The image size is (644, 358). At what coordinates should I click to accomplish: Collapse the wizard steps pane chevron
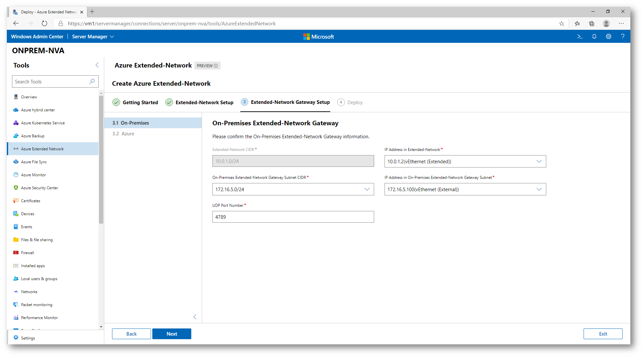pos(195,317)
